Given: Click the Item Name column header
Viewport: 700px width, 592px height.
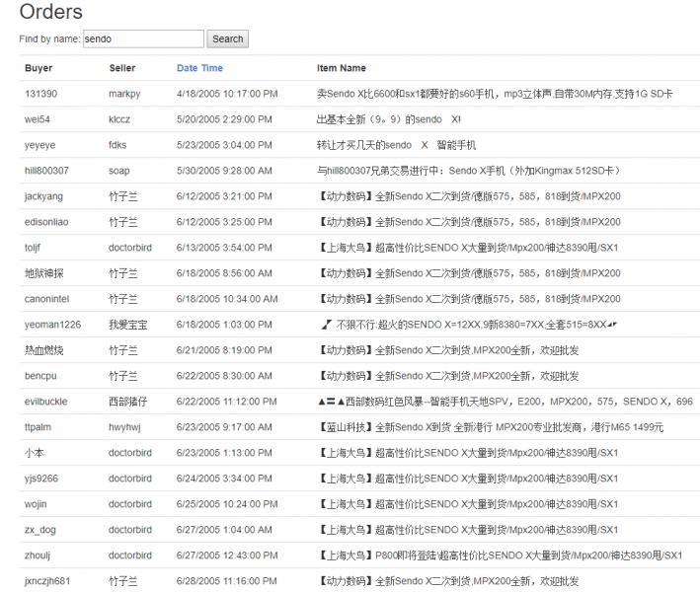Looking at the screenshot, I should 341,68.
